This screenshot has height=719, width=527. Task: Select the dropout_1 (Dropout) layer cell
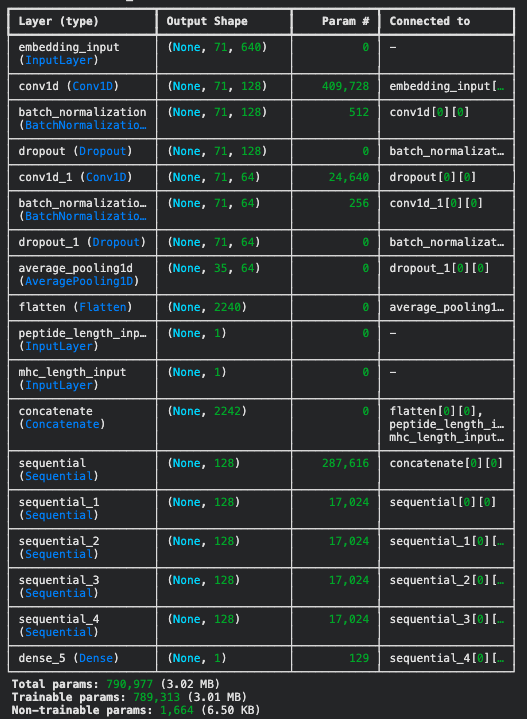coord(82,242)
